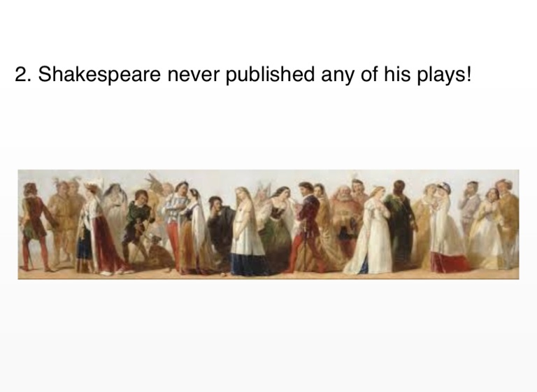Select the grey-clad man touching his chin
This screenshot has height=392, width=537.
(471, 209)
